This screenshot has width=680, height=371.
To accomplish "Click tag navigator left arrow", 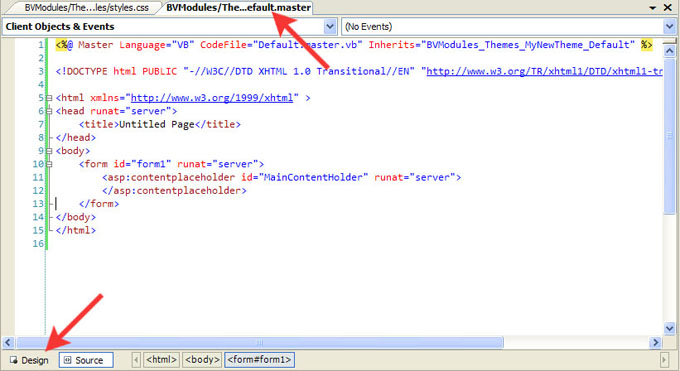I will [136, 360].
